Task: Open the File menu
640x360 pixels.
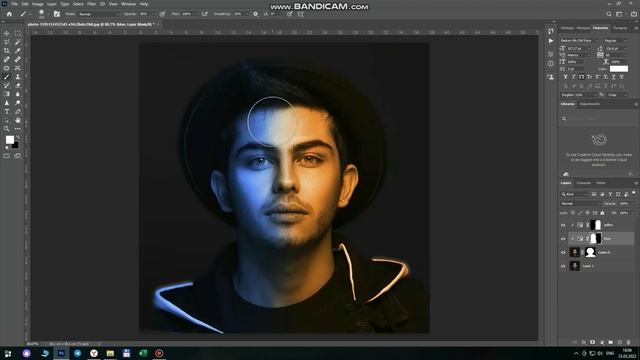Action: point(14,4)
